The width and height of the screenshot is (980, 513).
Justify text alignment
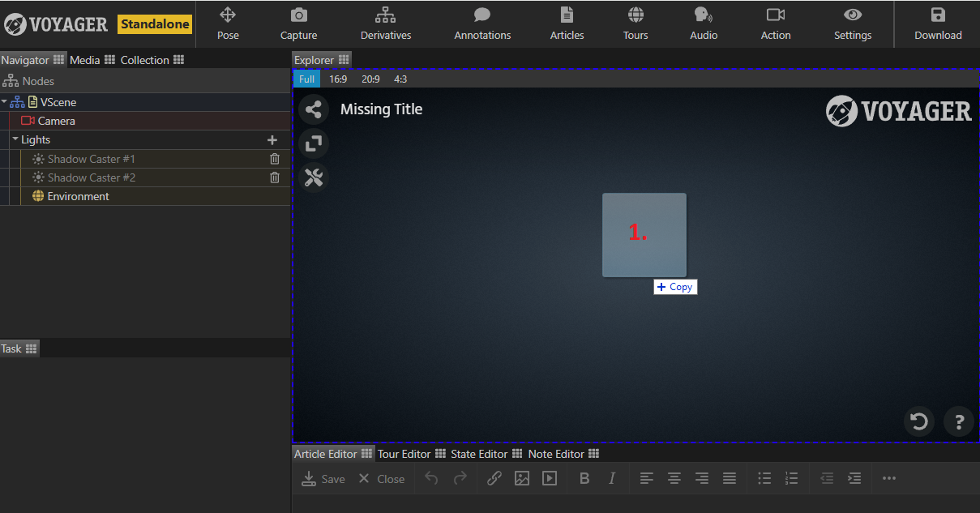[x=730, y=479]
